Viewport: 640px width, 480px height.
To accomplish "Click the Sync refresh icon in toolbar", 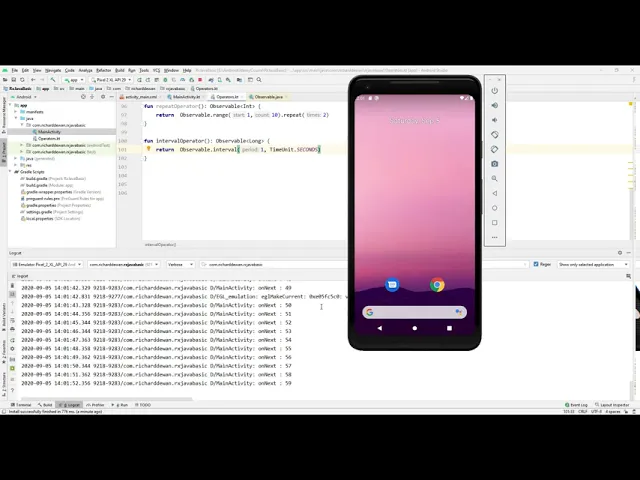I will click(x=22, y=80).
